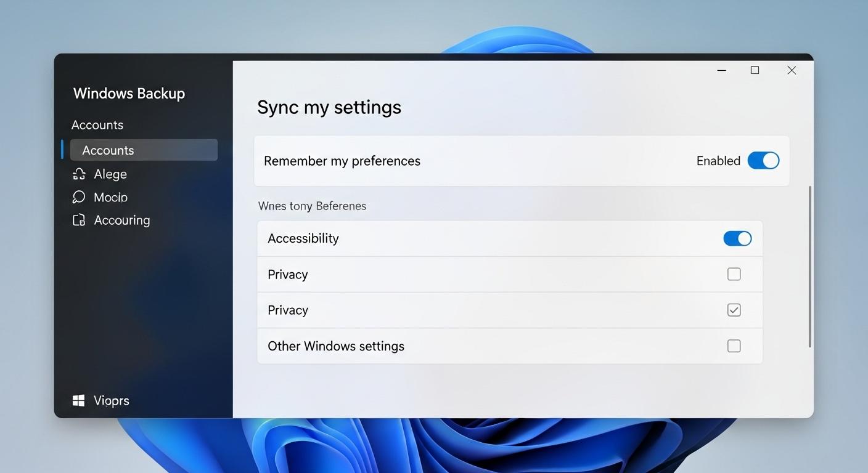Click the Accouring device icon in sidebar
Viewport: 868px width, 473px height.
[79, 220]
